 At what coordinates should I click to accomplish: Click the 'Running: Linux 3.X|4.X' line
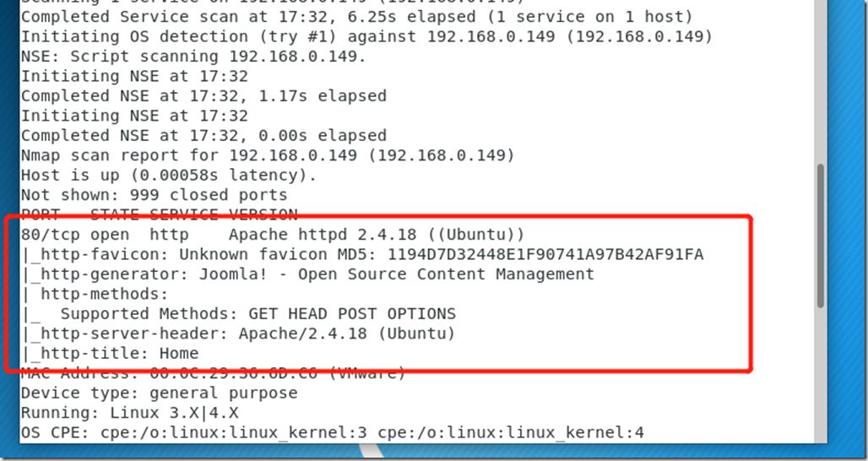tap(129, 413)
